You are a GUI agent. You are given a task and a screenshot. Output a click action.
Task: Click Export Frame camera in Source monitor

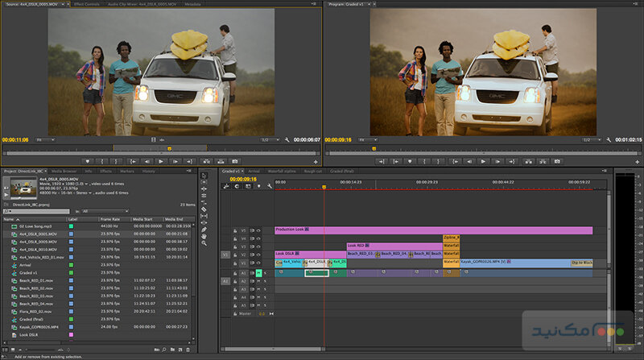(234, 162)
